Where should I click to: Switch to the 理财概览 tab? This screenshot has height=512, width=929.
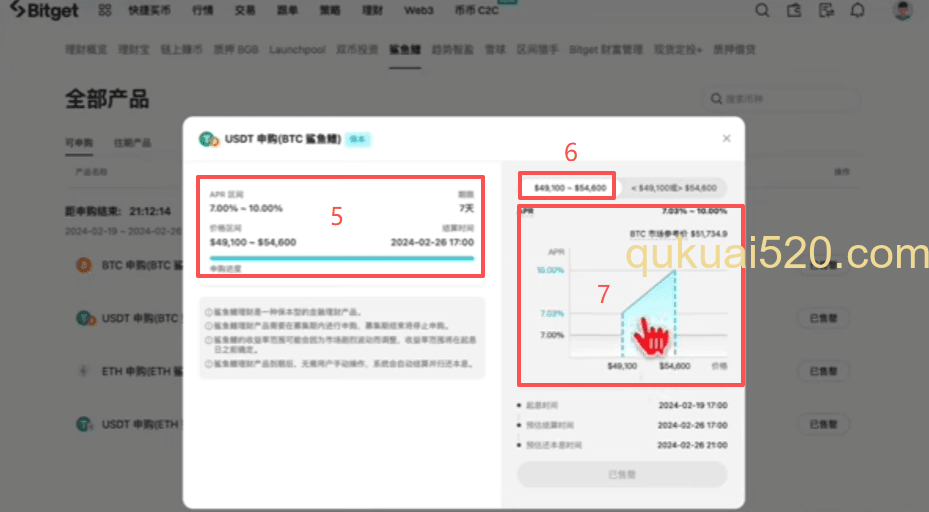(86, 50)
